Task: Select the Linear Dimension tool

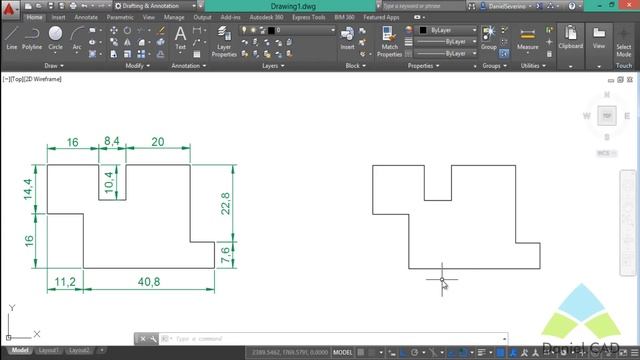Action: (x=197, y=30)
